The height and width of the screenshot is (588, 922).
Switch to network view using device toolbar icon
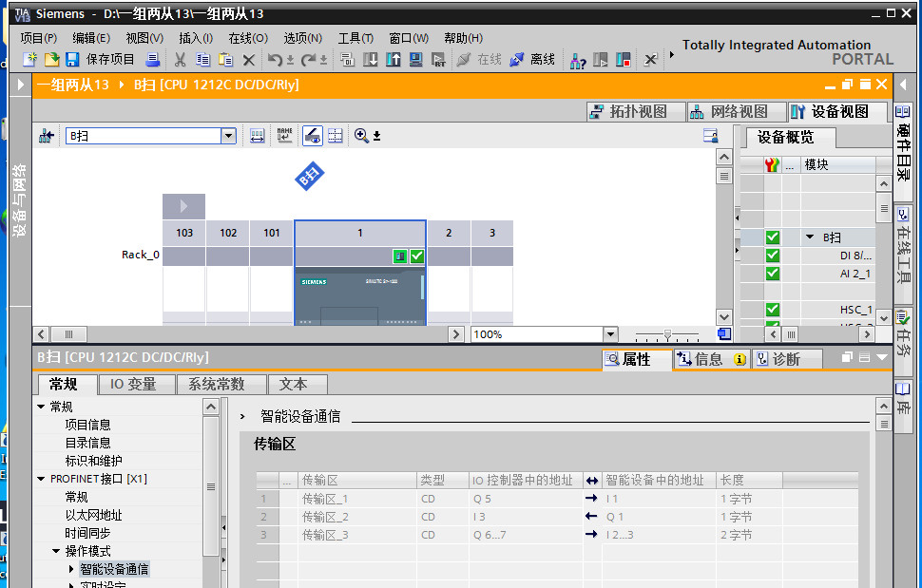click(x=47, y=136)
